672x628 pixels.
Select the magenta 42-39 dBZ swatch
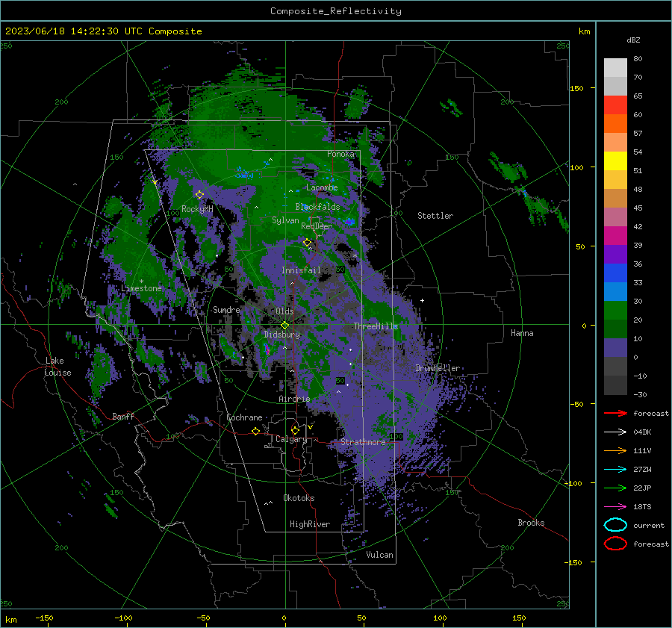615,236
